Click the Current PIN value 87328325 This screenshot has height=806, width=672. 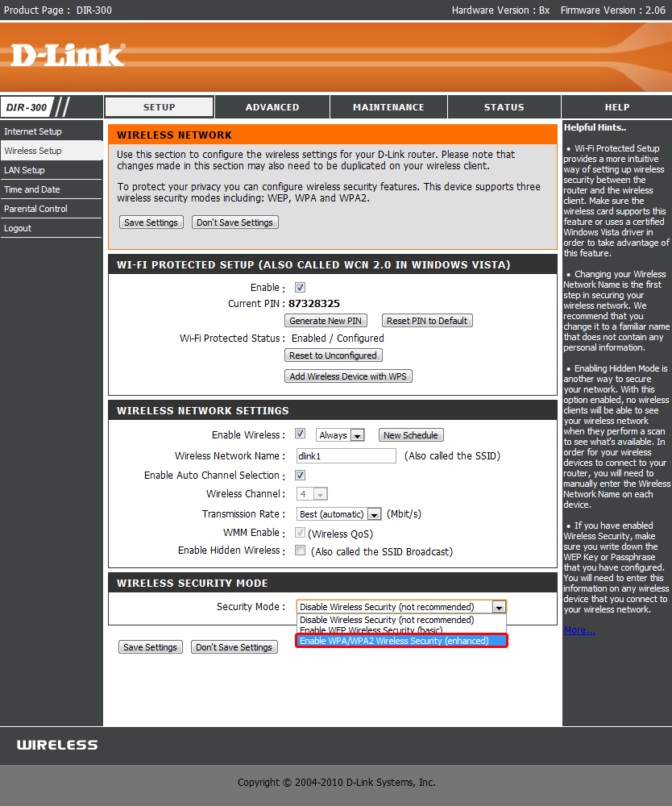pos(314,304)
